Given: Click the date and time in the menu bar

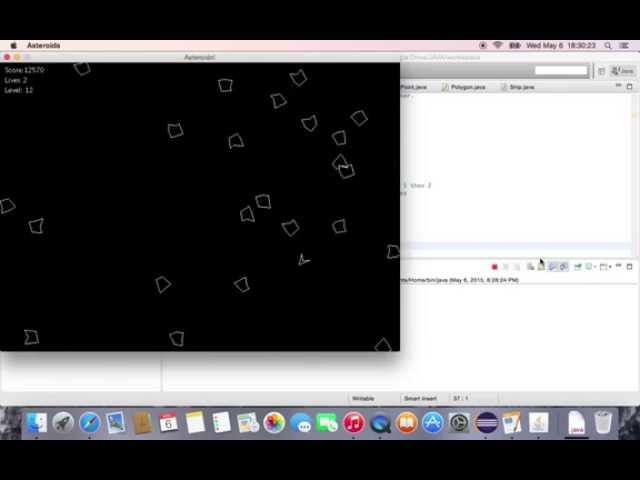Looking at the screenshot, I should point(561,45).
